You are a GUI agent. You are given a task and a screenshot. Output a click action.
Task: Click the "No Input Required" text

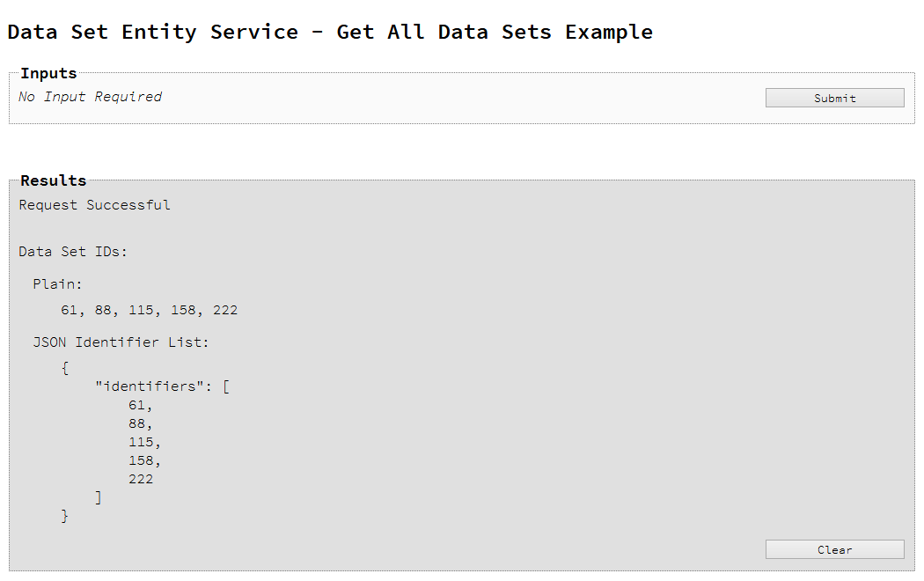90,97
